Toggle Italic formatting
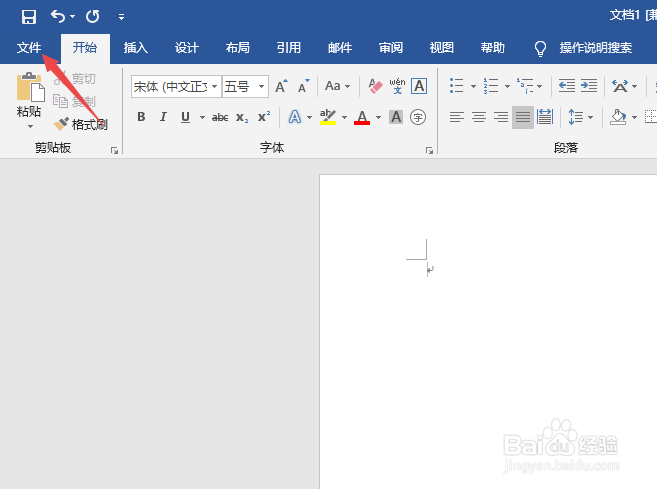This screenshot has height=489, width=657. [x=163, y=117]
